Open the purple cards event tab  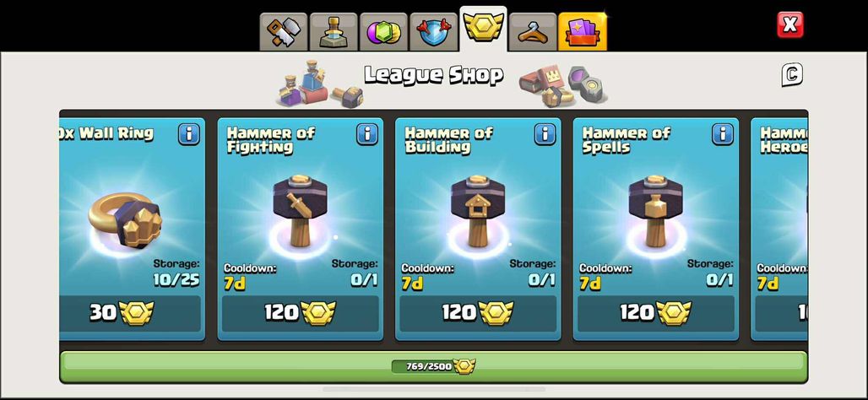tap(583, 31)
